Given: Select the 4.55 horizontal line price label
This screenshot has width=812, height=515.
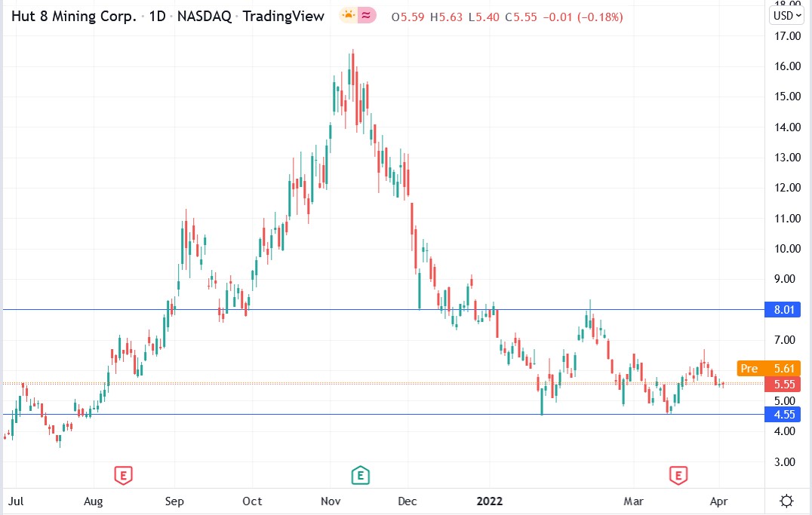Looking at the screenshot, I should [x=783, y=415].
